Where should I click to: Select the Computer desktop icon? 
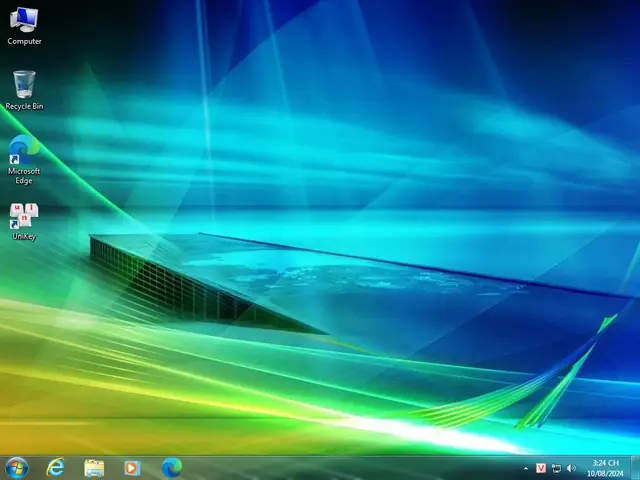24,26
